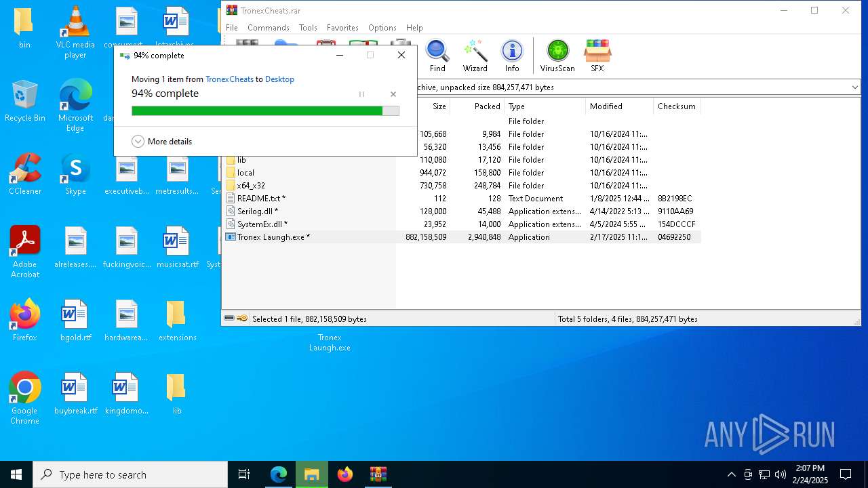Select bgold.rtf on the desktop
This screenshot has height=488, width=868.
point(75,321)
